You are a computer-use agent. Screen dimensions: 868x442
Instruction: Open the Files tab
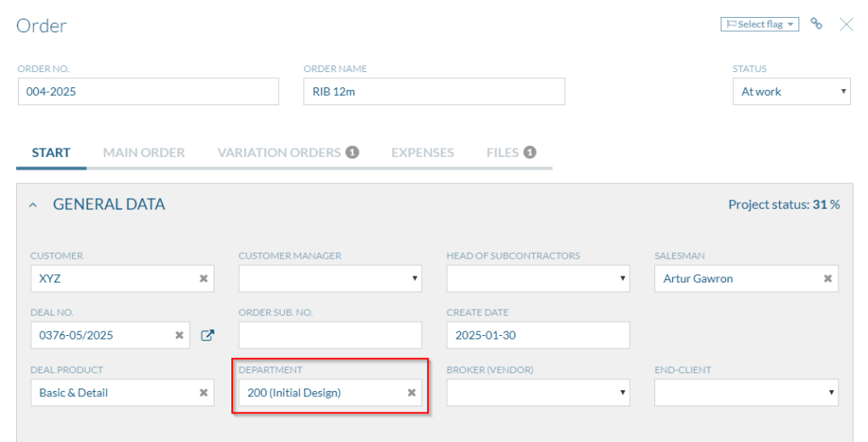(x=511, y=153)
